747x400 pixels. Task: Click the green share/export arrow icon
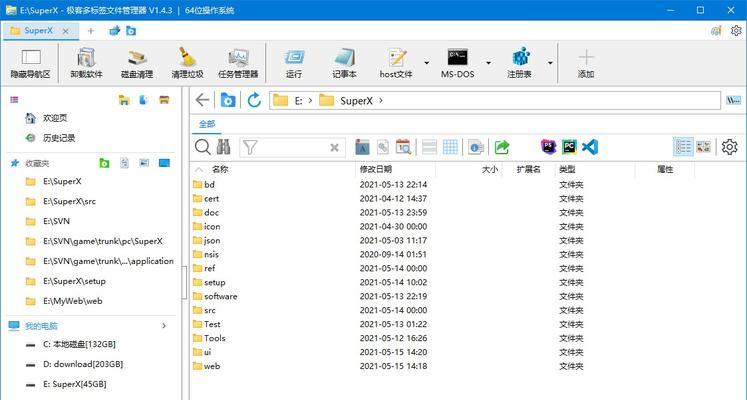pos(501,147)
